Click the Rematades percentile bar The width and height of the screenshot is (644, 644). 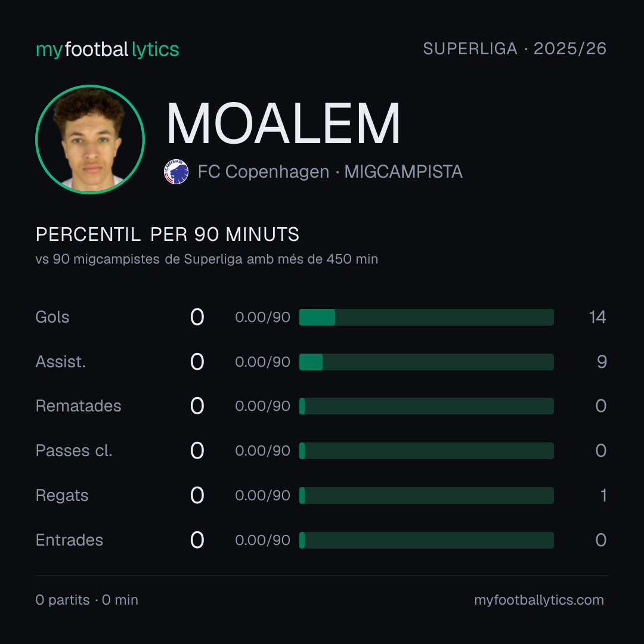pyautogui.click(x=426, y=406)
